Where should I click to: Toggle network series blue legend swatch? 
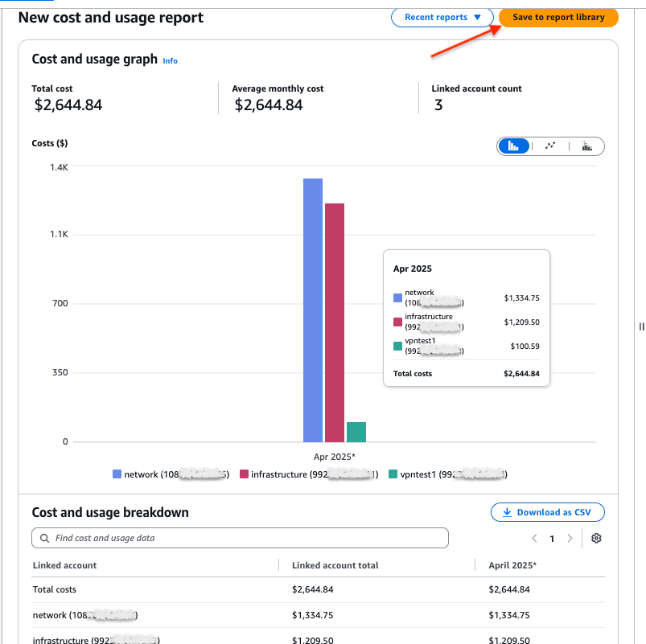[117, 474]
